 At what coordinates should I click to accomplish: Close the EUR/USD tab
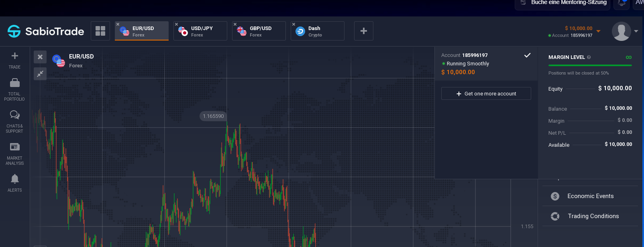tap(118, 24)
